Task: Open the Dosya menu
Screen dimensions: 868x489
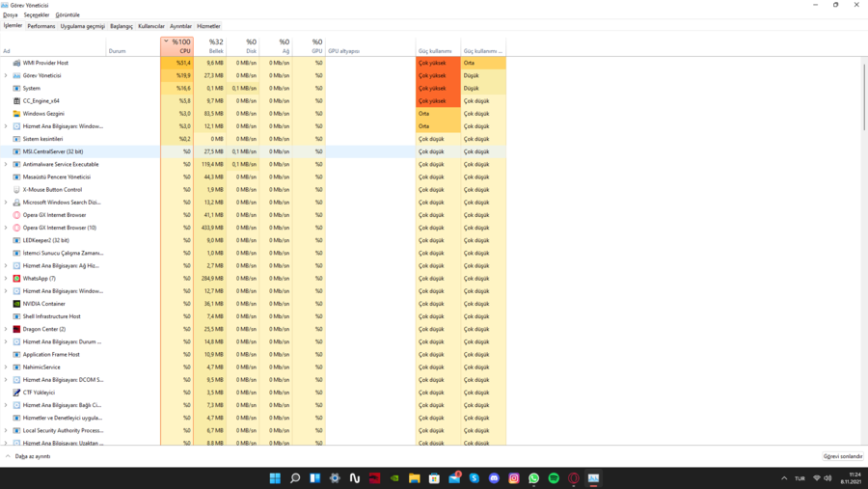Action: point(11,15)
